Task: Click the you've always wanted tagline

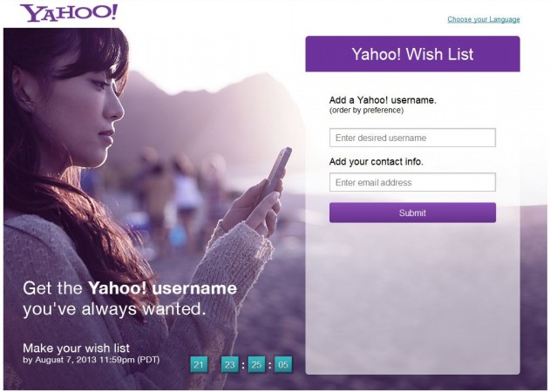Action: (114, 309)
